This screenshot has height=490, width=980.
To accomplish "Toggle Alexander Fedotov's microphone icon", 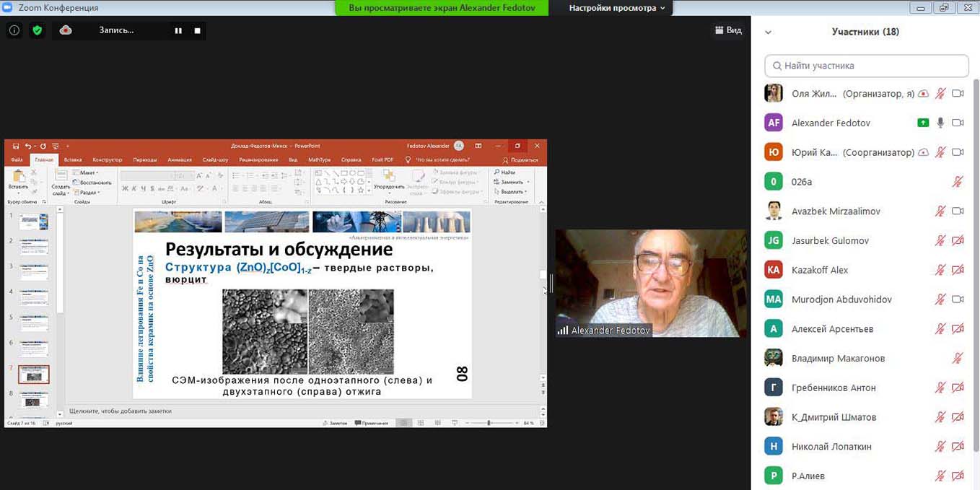I will 940,123.
